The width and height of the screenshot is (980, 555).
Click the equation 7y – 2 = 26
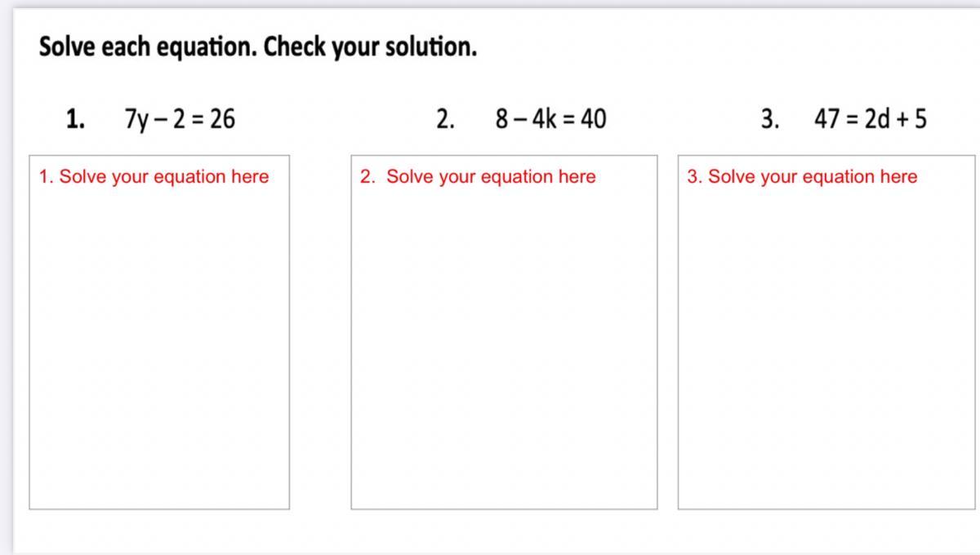(180, 120)
